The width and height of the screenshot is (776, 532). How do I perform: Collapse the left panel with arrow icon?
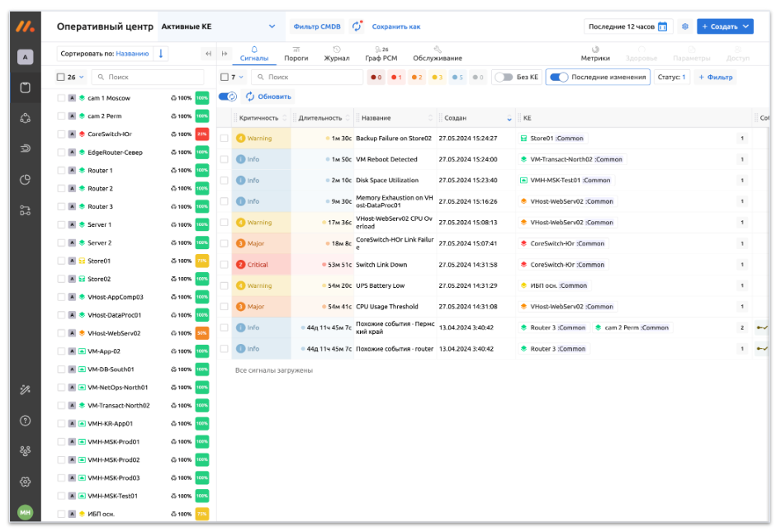[x=207, y=54]
